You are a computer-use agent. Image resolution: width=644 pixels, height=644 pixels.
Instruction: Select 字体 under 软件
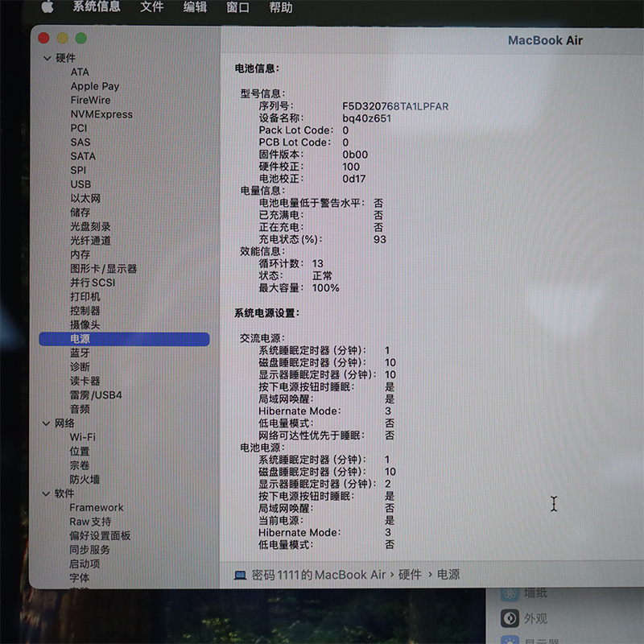[79, 578]
